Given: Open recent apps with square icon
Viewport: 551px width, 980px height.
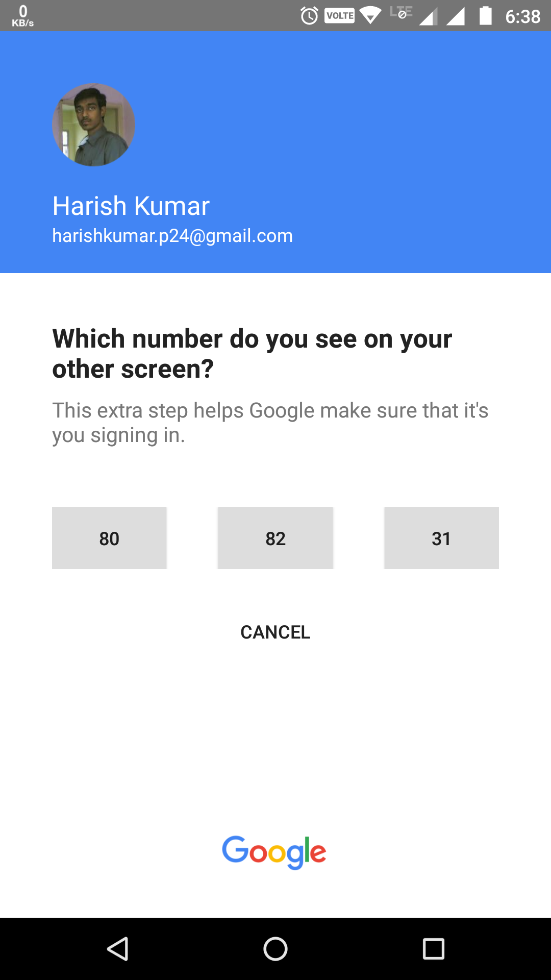Looking at the screenshot, I should click(433, 949).
